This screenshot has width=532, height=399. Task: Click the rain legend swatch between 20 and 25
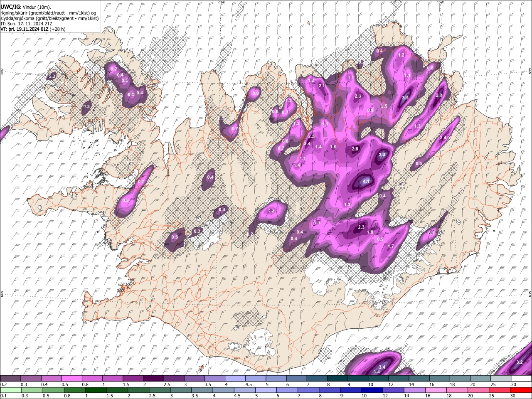pyautogui.click(x=478, y=390)
